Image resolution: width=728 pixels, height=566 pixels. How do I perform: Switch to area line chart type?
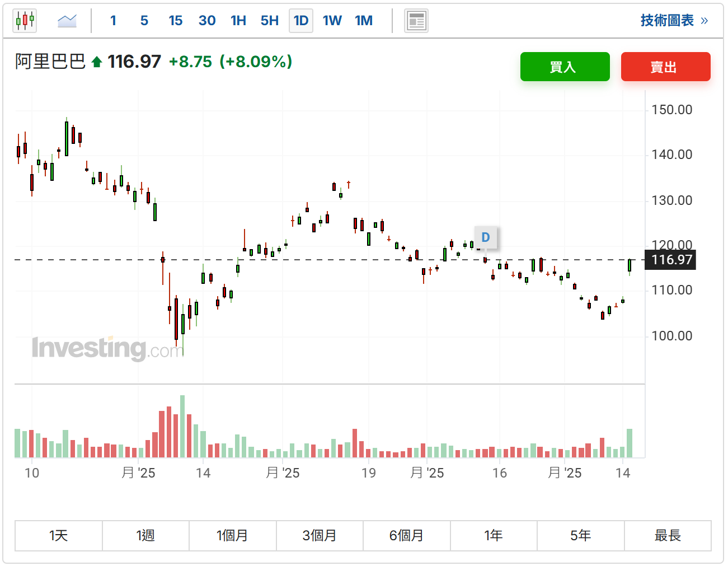click(x=67, y=21)
